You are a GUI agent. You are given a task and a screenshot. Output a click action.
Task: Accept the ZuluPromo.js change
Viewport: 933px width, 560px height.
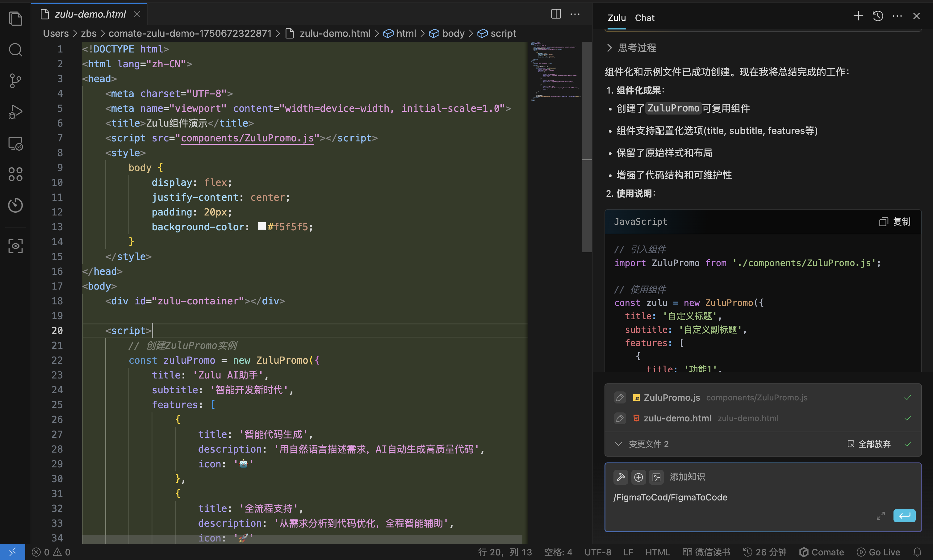coord(908,397)
